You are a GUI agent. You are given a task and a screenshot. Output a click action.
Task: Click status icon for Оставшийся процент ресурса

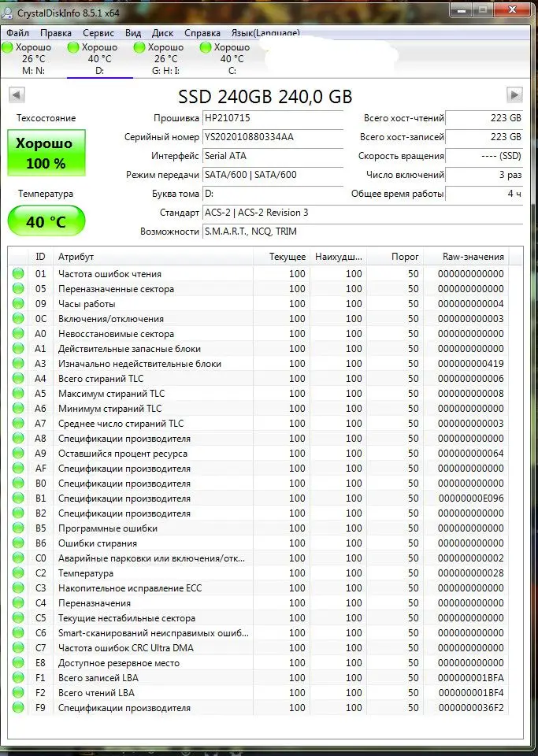pos(18,453)
